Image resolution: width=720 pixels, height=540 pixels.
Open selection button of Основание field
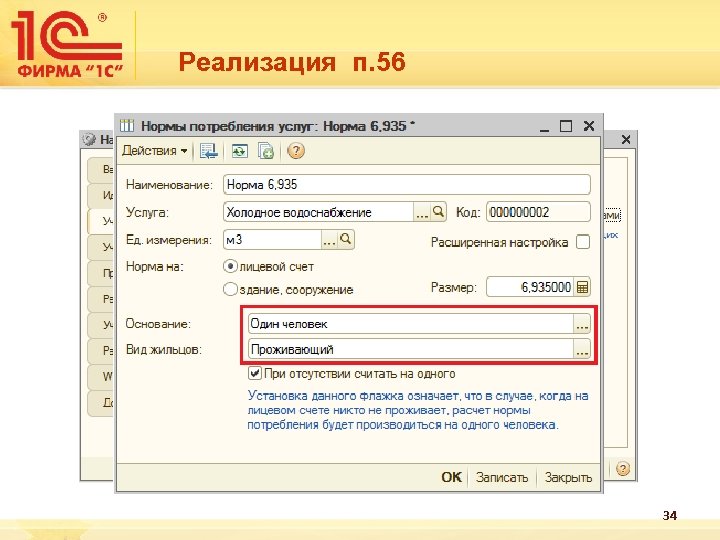582,324
